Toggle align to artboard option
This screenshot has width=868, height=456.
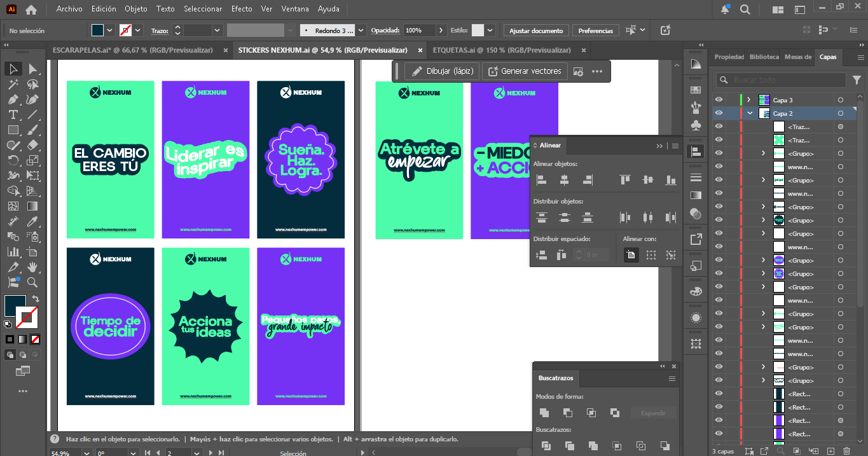630,255
